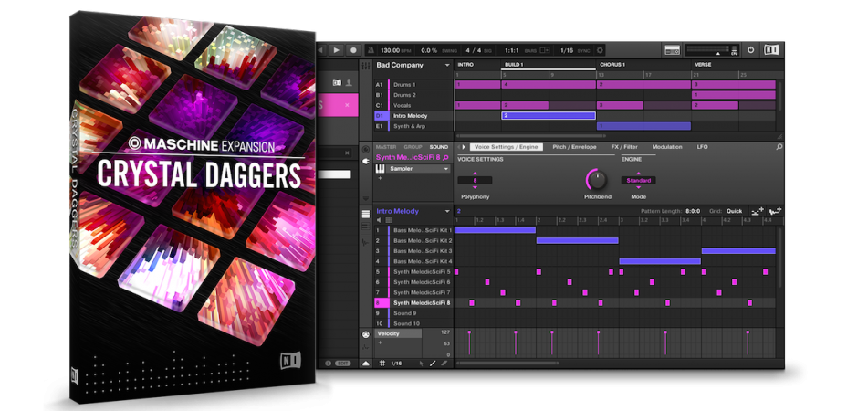Toggle the audition speaker icon
This screenshot has width=868, height=411.
click(380, 220)
